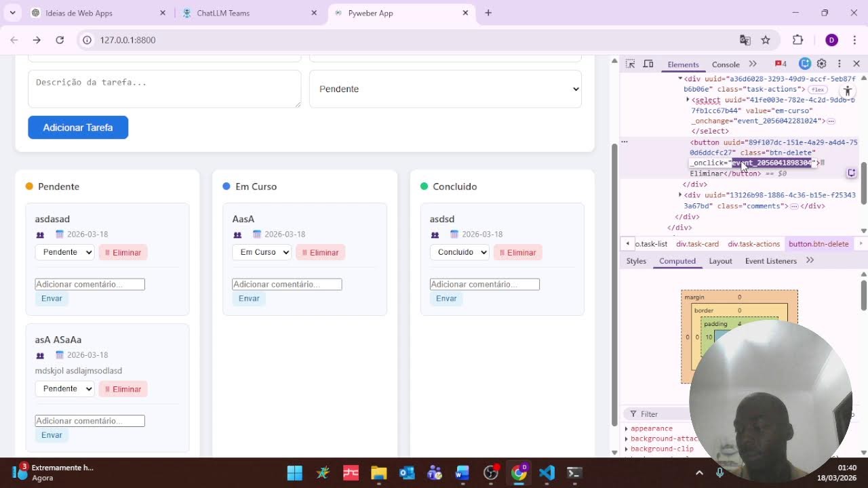Screen dimensions: 868x488
Task: Expand the select element node in the DOM tree
Action: (688, 100)
